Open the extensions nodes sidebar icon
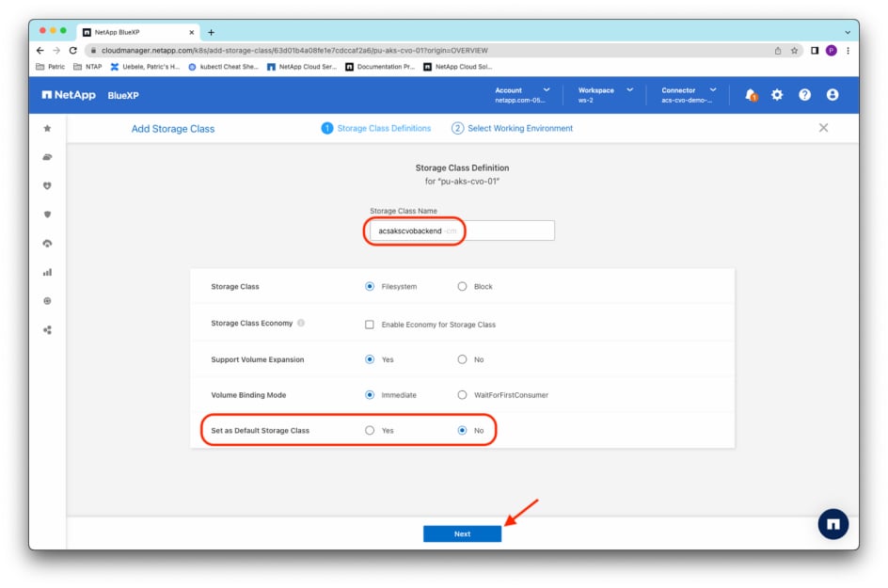 (x=48, y=329)
